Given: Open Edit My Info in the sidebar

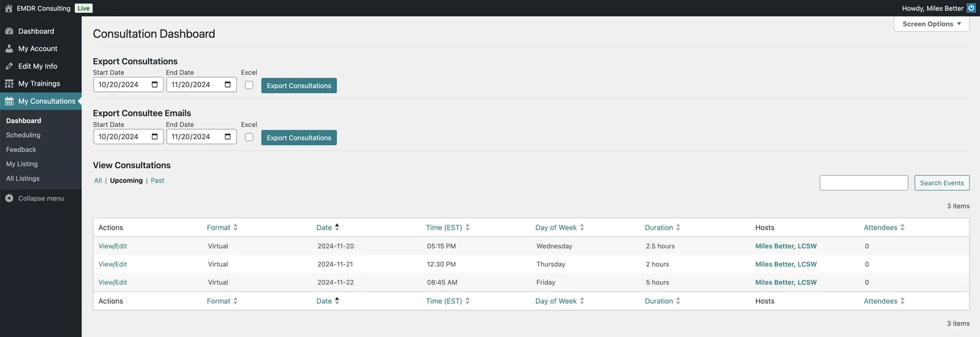Looking at the screenshot, I should 40,66.
